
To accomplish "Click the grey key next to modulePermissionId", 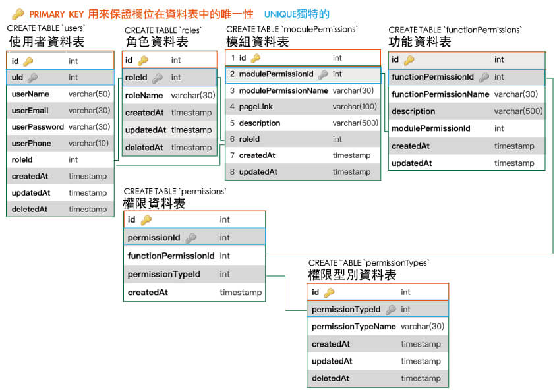I will (x=323, y=74).
